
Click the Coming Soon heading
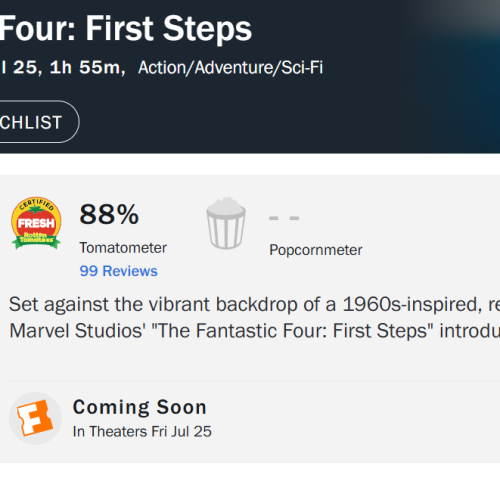coord(140,407)
